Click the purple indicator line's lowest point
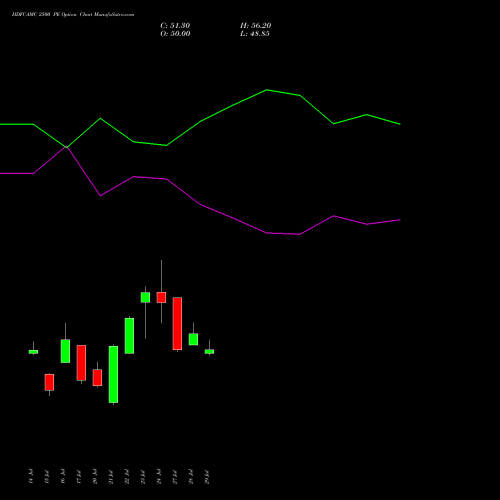The height and width of the screenshot is (500, 500). click(x=299, y=234)
